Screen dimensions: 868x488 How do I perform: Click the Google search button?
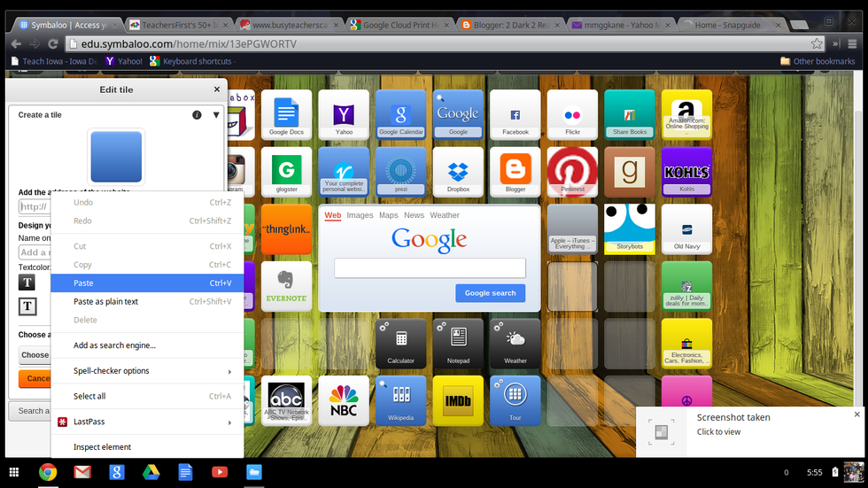(x=490, y=293)
